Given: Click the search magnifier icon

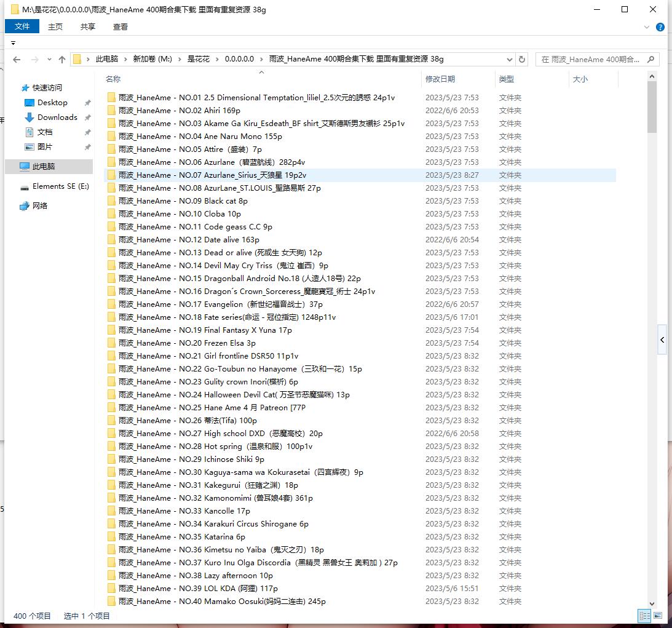Looking at the screenshot, I should [650, 59].
